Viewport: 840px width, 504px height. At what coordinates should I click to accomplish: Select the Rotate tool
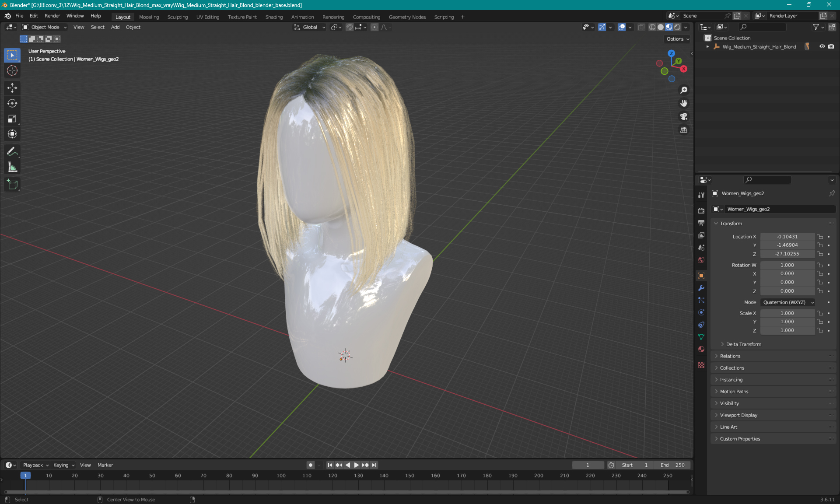tap(12, 103)
